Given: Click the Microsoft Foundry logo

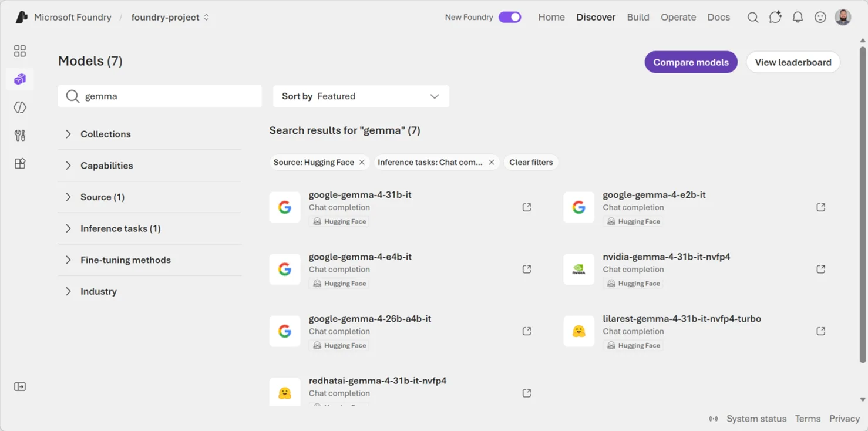Looking at the screenshot, I should [x=22, y=17].
